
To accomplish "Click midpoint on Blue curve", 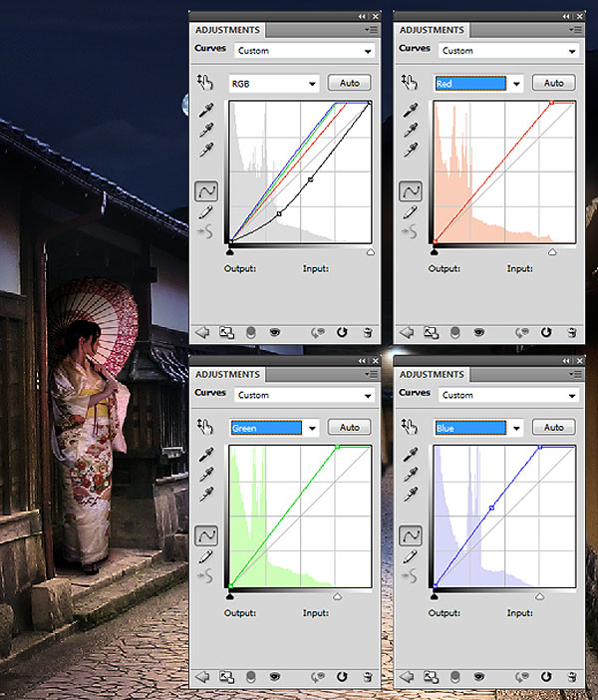I will click(491, 508).
